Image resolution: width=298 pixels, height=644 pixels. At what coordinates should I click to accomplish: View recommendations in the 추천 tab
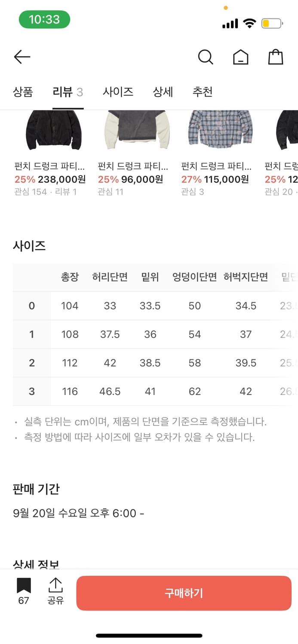point(203,92)
